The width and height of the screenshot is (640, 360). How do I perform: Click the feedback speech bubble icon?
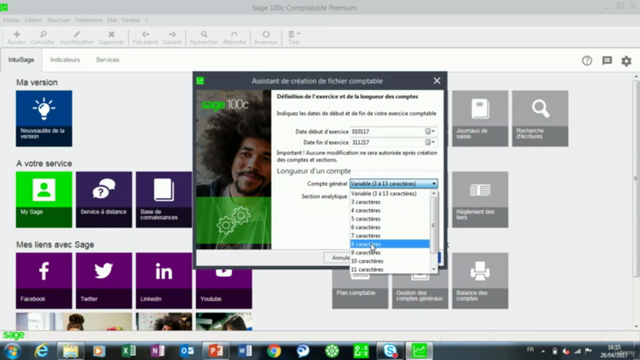pos(607,61)
